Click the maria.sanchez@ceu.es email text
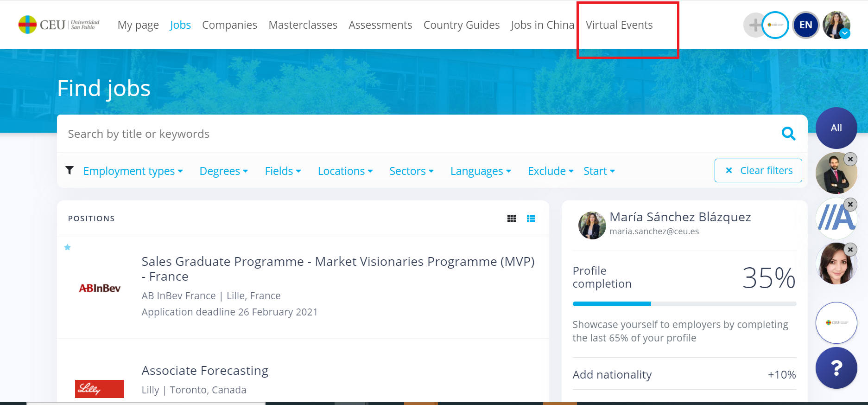This screenshot has width=868, height=405. (x=654, y=231)
